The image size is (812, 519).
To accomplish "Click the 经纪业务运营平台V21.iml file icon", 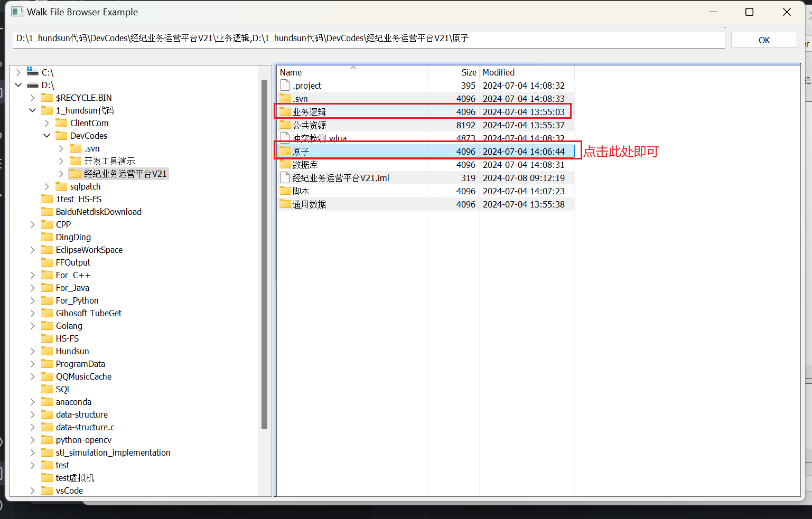I will [285, 178].
